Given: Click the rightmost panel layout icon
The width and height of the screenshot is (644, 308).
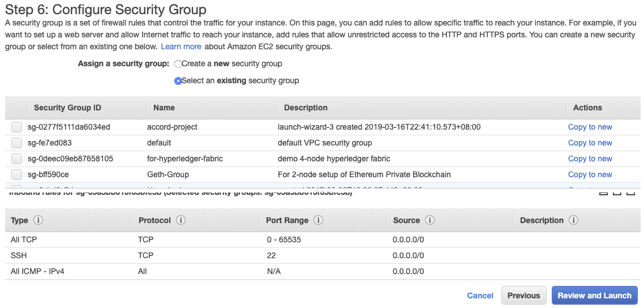Looking at the screenshot, I should point(630,192).
